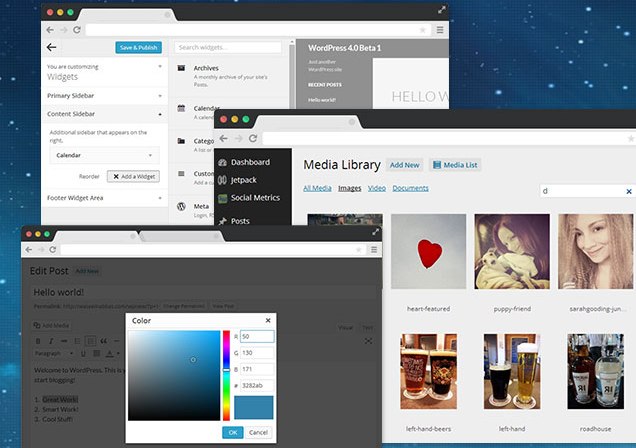This screenshot has width=636, height=448.
Task: Click the Jetpack icon in the sidebar
Action: (x=222, y=180)
